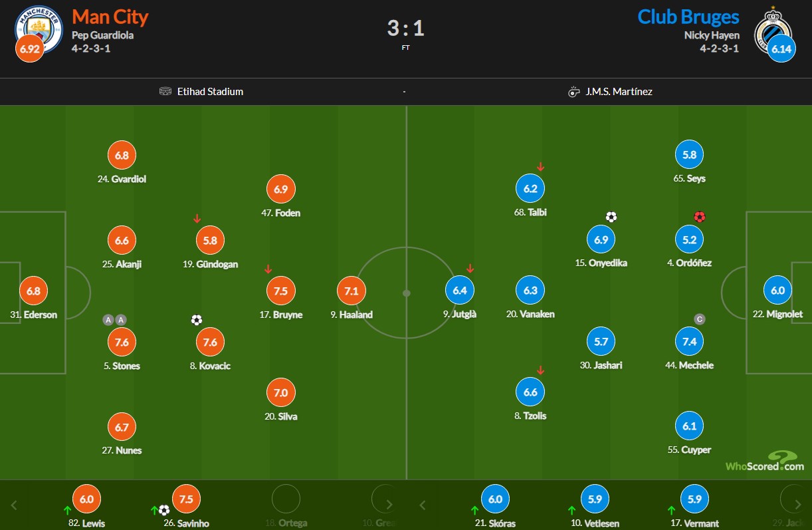Click the Club Bruges club crest
Screen dimensions: 812x530
click(772, 28)
